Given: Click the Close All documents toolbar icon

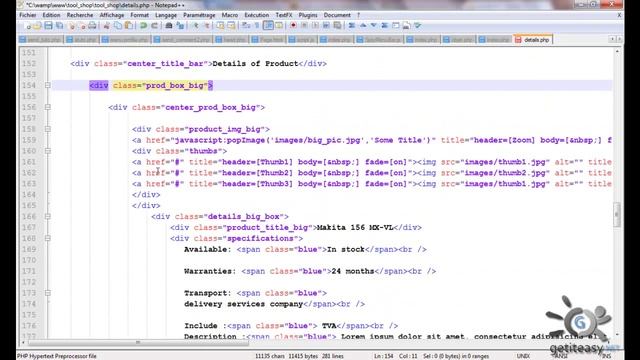Looking at the screenshot, I should pos(82,26).
